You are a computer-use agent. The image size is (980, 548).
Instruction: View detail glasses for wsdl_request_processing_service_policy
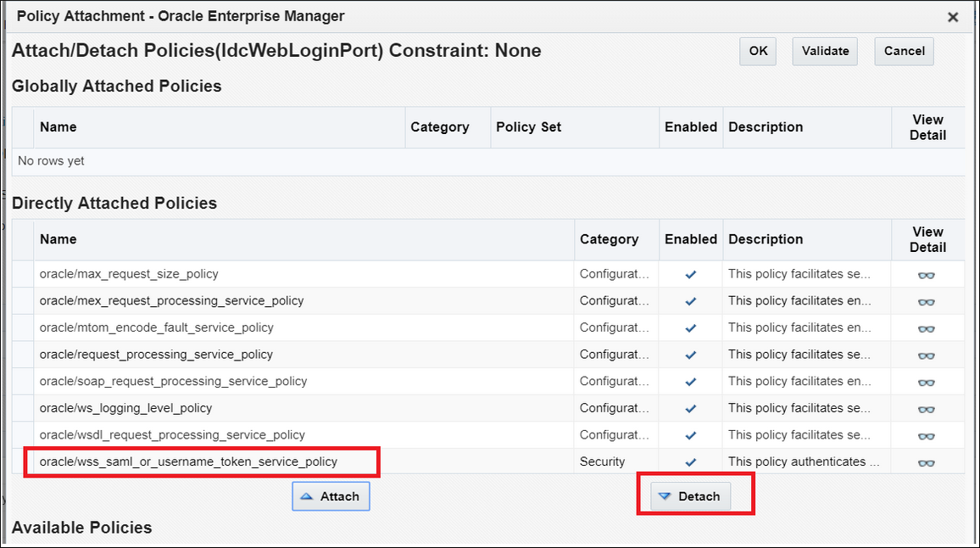click(927, 437)
